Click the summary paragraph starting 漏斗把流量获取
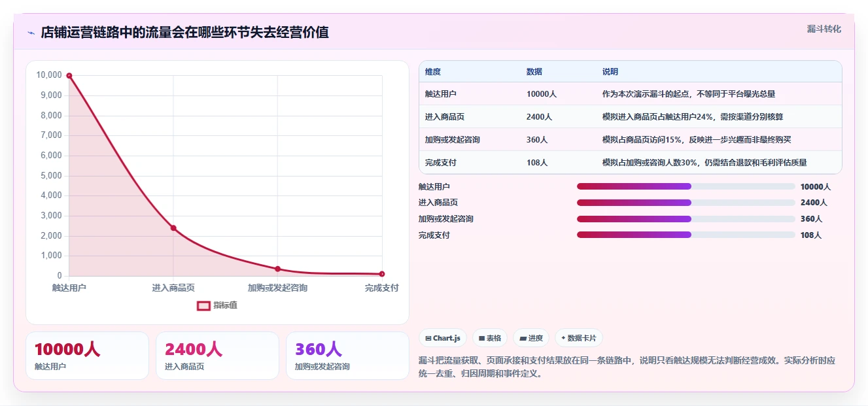Viewport: 868px width, 406px height. point(627,367)
